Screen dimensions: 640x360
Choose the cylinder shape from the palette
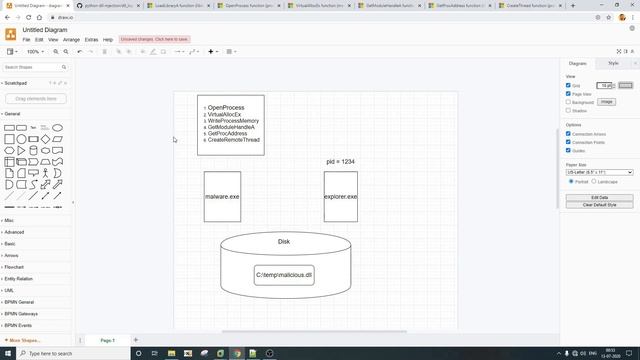(x=33, y=150)
